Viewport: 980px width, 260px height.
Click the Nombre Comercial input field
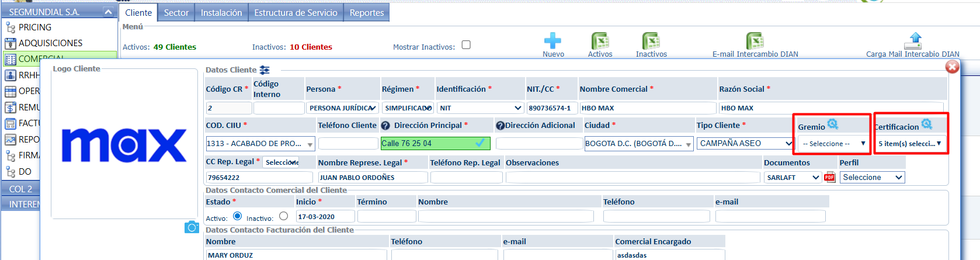[647, 108]
